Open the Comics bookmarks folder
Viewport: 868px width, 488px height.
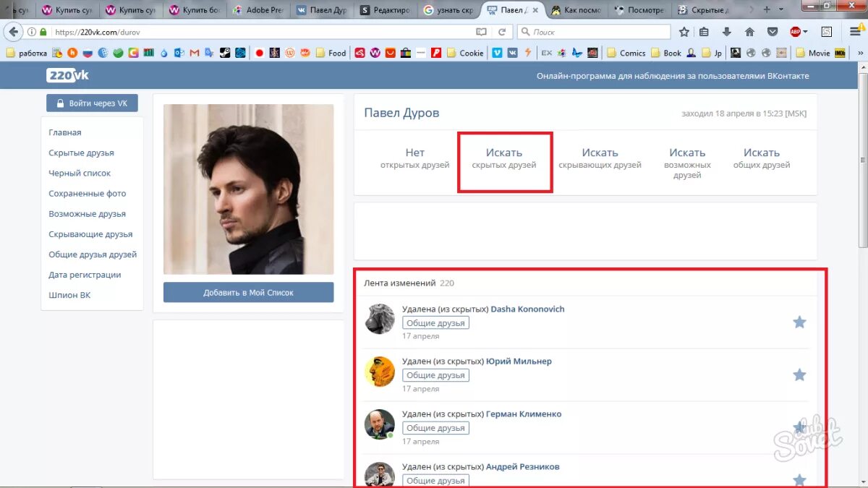(626, 53)
